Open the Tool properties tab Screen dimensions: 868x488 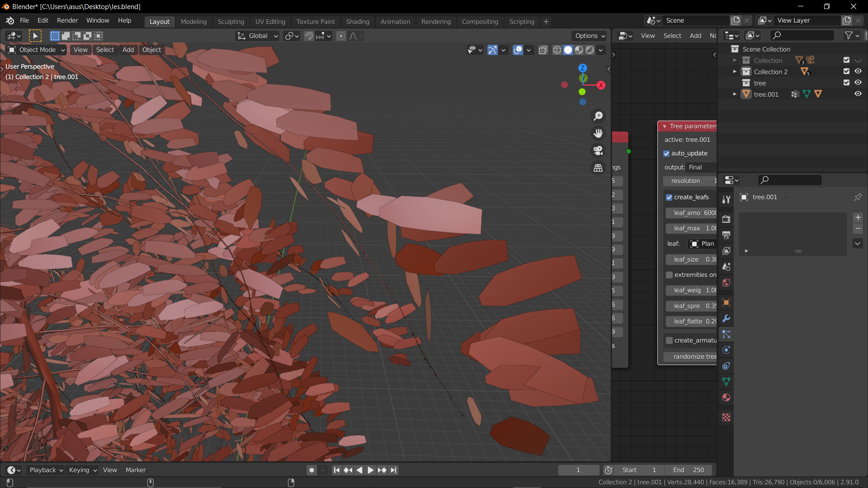(726, 199)
